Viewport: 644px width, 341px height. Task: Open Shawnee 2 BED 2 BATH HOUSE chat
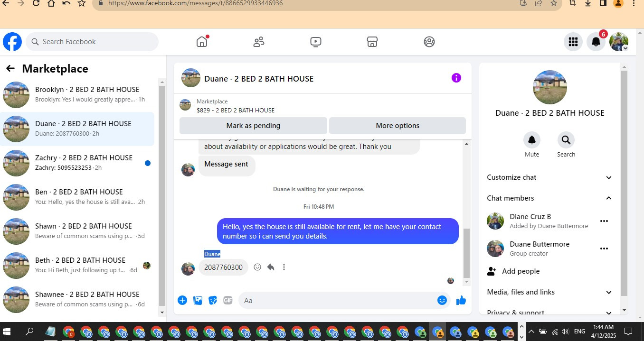77,300
